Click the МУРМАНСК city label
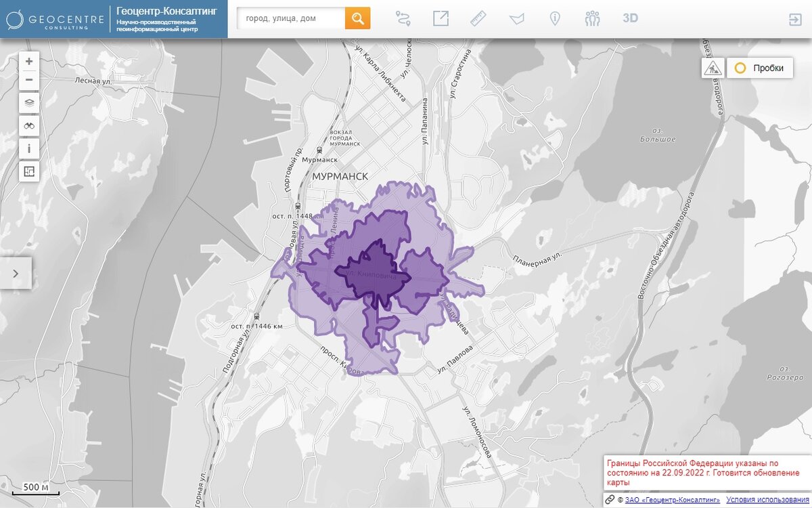Screen dimensions: 812x508 pyautogui.click(x=340, y=176)
